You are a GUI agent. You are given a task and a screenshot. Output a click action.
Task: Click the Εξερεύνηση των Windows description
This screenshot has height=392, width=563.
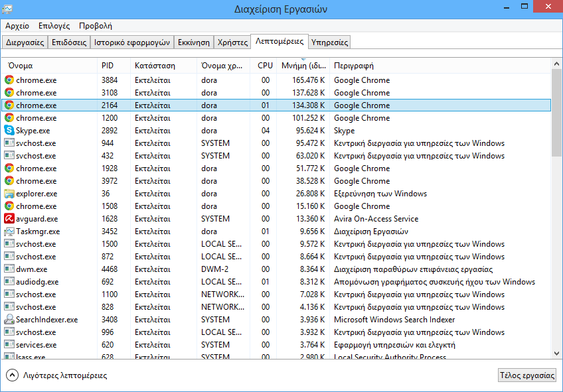[380, 194]
